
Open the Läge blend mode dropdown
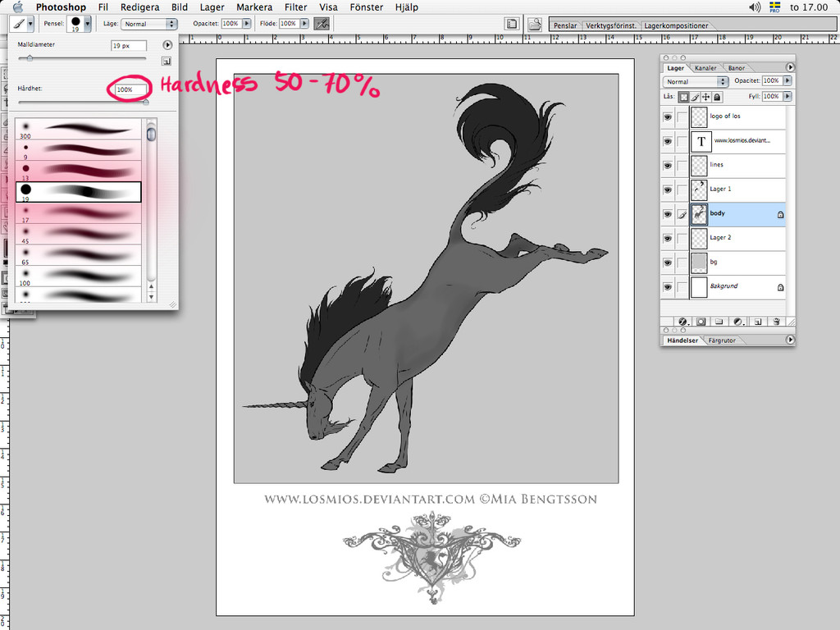click(149, 24)
